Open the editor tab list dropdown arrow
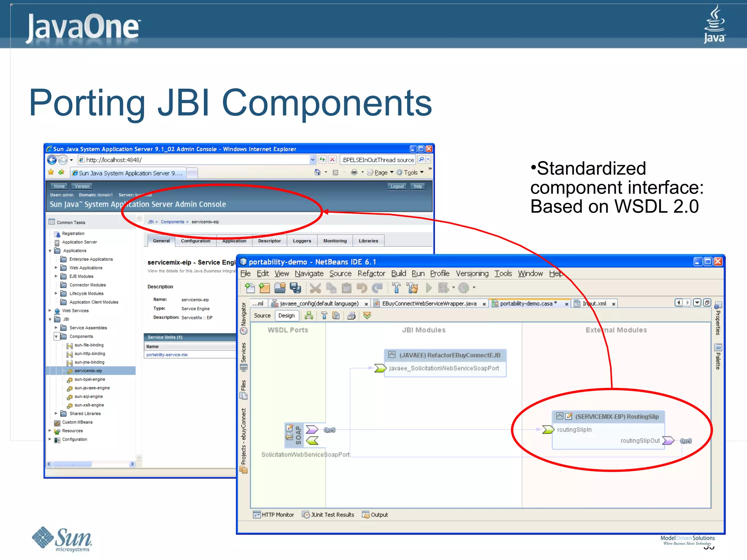747x560 pixels. click(x=697, y=303)
